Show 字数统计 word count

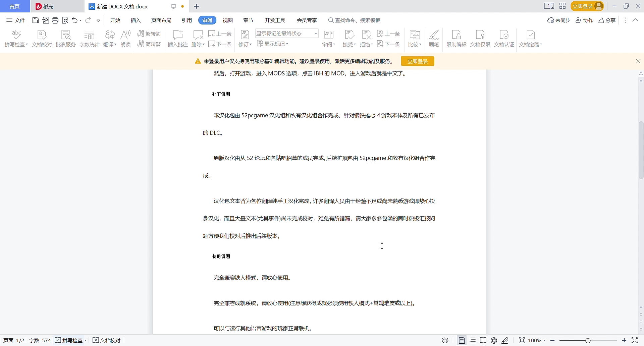tap(89, 39)
